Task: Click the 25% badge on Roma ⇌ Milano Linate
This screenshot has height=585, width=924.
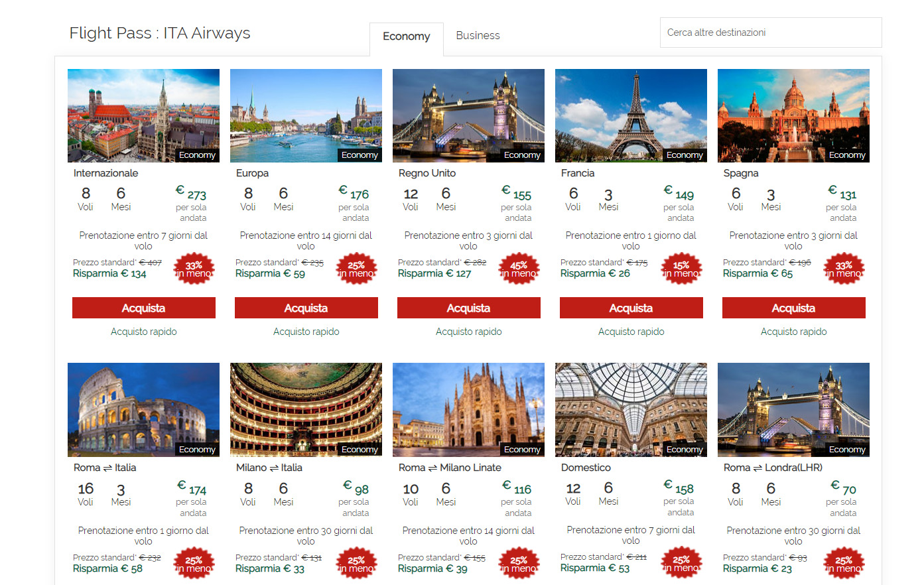Action: [519, 564]
